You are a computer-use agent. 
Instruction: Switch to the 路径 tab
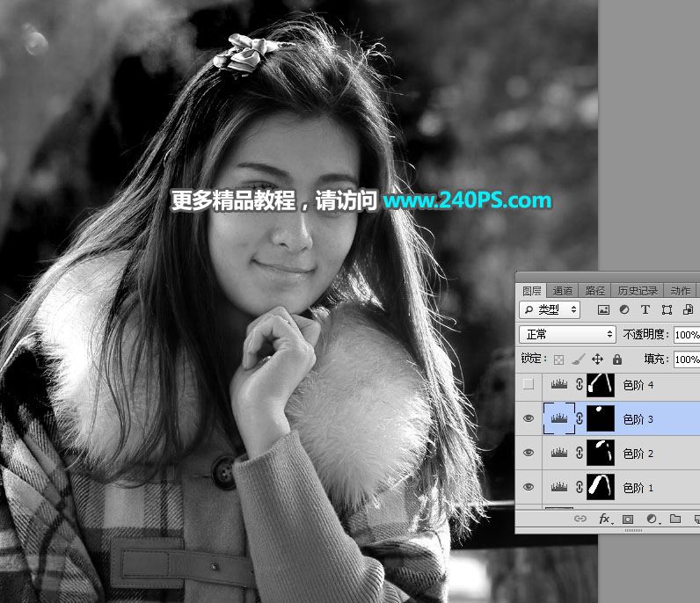[595, 291]
